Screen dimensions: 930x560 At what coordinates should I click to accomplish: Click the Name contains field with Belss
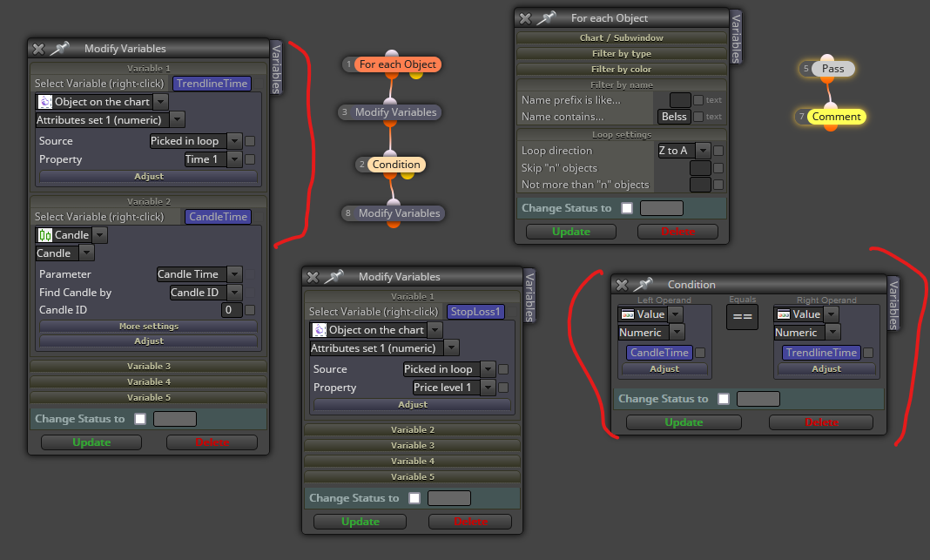(x=674, y=117)
